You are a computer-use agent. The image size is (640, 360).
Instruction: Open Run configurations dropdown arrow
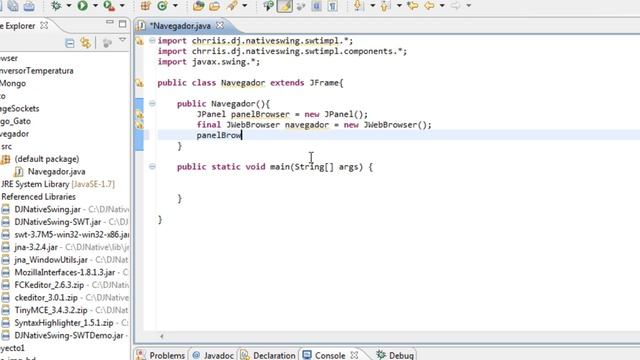pyautogui.click(x=95, y=6)
